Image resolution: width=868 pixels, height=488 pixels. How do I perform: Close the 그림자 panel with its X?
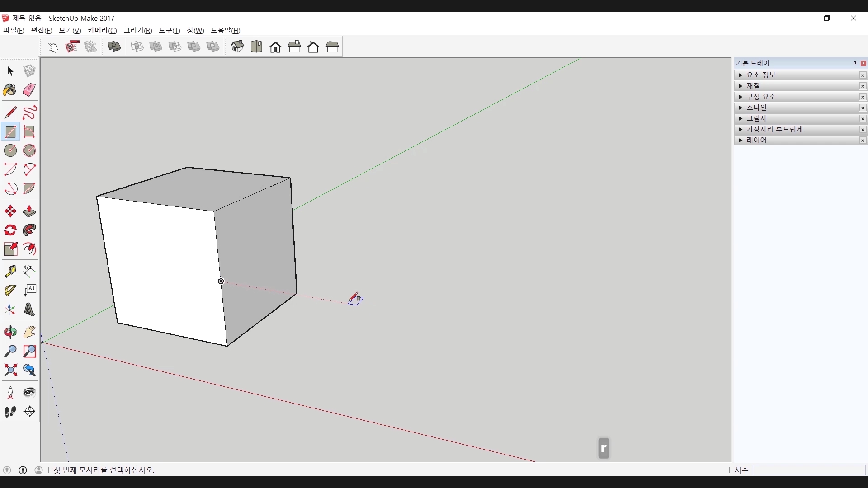863,119
